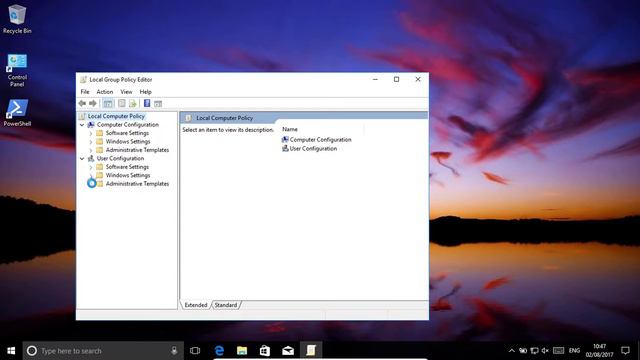Switch to the Extended tab
This screenshot has width=640, height=360.
(x=196, y=305)
